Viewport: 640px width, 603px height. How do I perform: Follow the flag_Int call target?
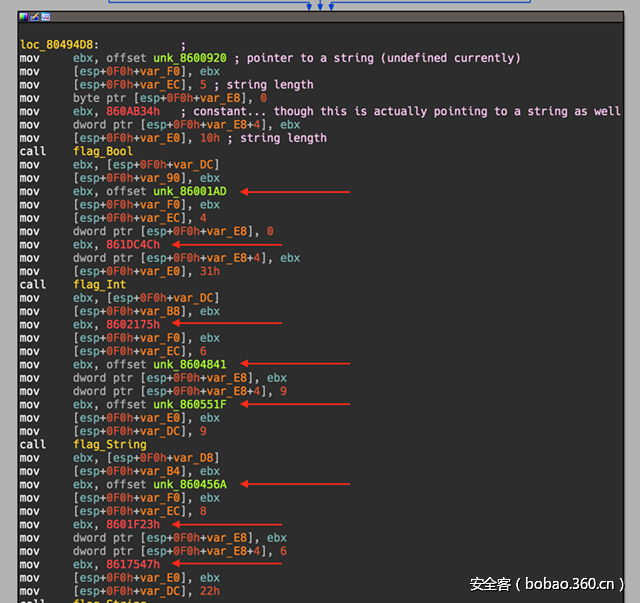pyautogui.click(x=100, y=284)
